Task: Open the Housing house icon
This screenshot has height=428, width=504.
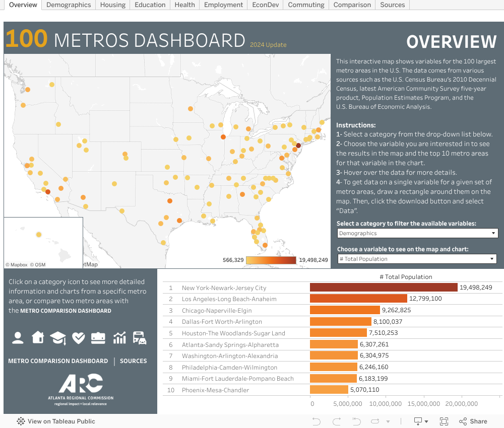Action: tap(38, 338)
